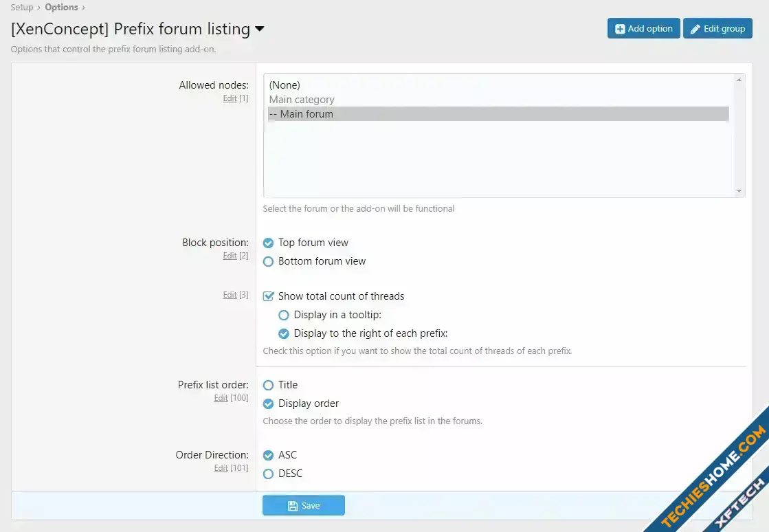Set order direction to DESC
The height and width of the screenshot is (532, 769).
tap(269, 474)
